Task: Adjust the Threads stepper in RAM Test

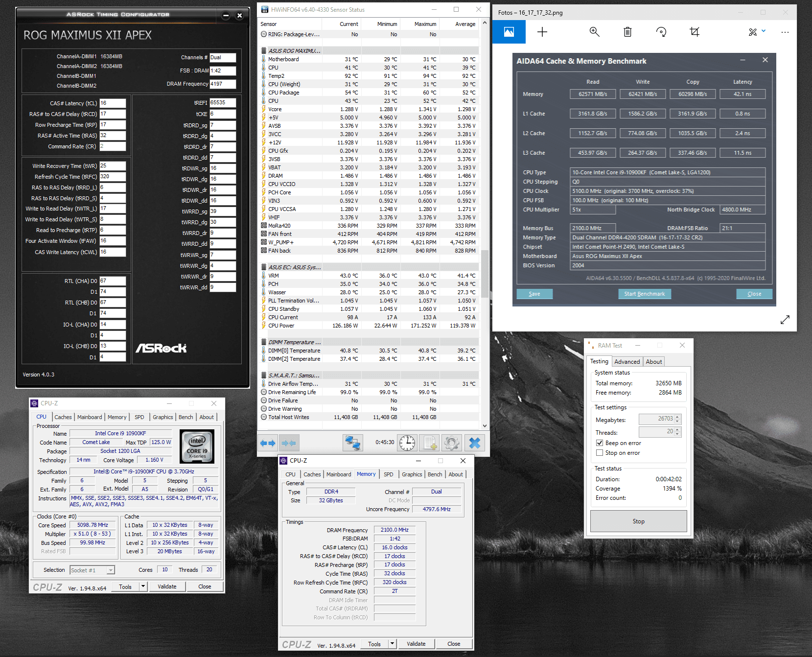Action: pyautogui.click(x=677, y=432)
